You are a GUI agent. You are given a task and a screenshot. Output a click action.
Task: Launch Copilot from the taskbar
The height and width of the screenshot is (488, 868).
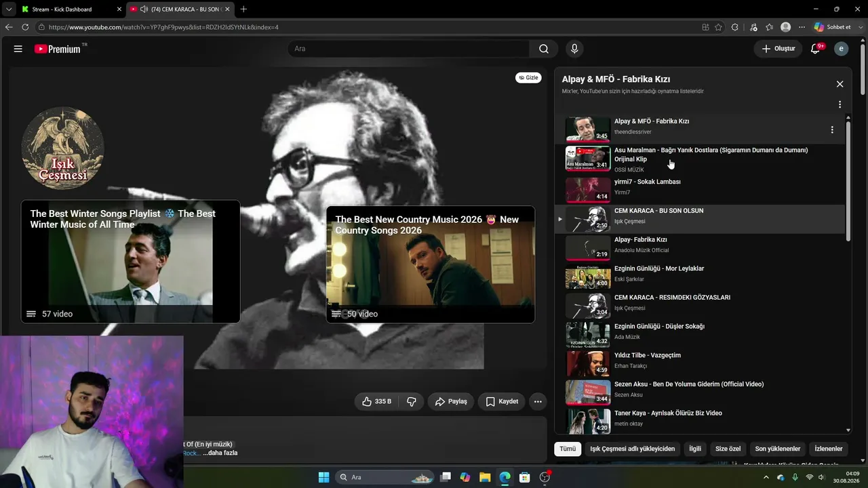tap(465, 477)
